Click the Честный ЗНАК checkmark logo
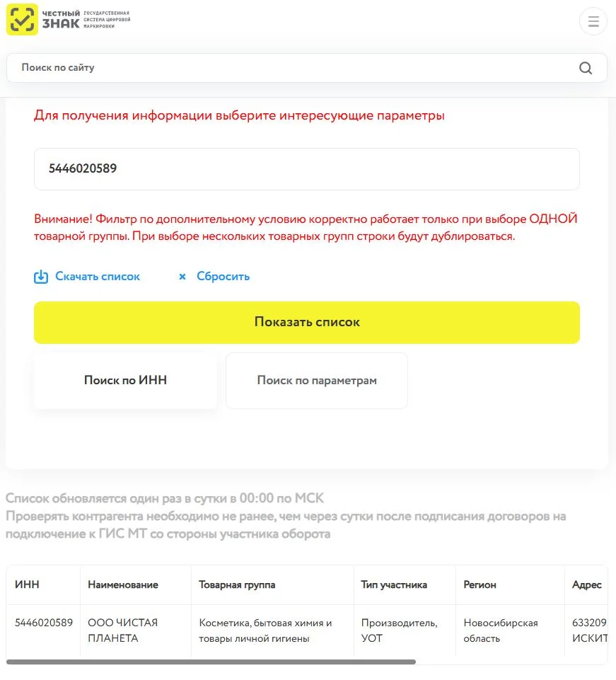This screenshot has height=680, width=616. 22,20
